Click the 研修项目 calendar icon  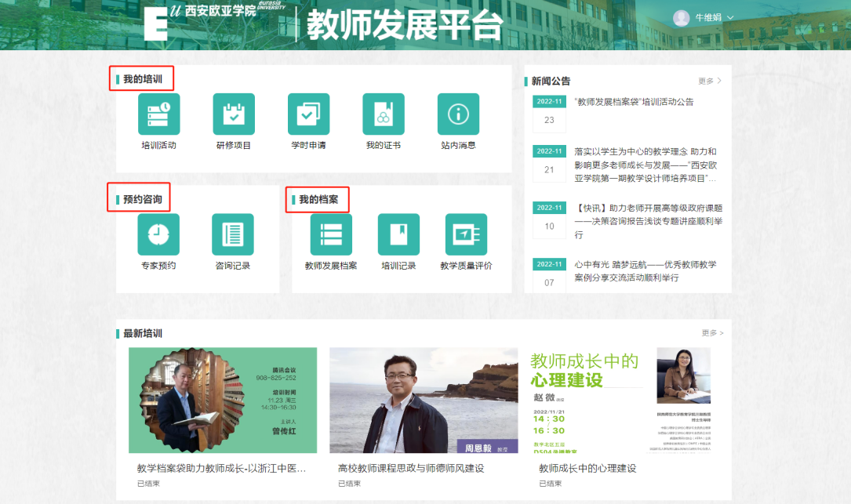[234, 114]
